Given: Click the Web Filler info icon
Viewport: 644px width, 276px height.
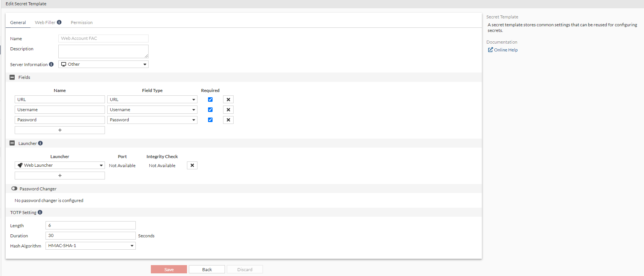Looking at the screenshot, I should 59,22.
